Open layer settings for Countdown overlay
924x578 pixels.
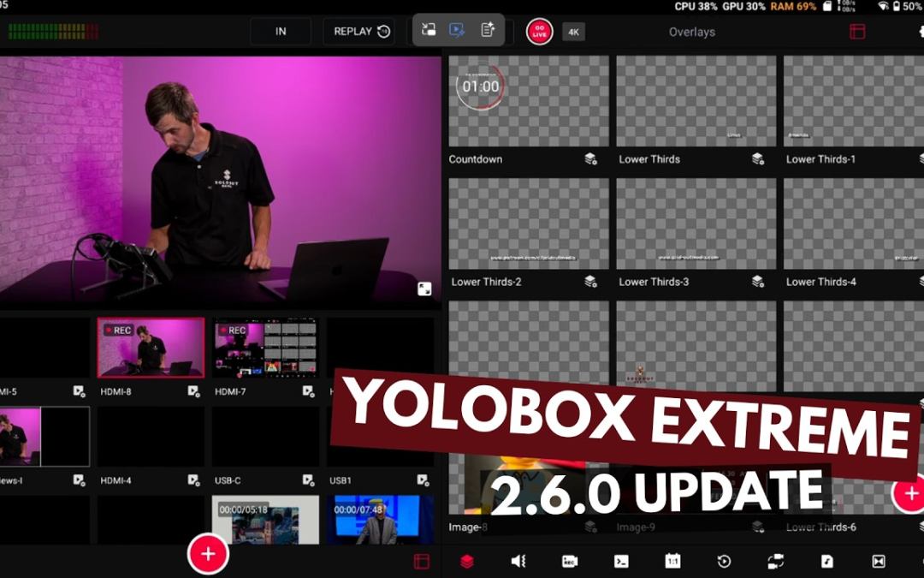[x=590, y=159]
